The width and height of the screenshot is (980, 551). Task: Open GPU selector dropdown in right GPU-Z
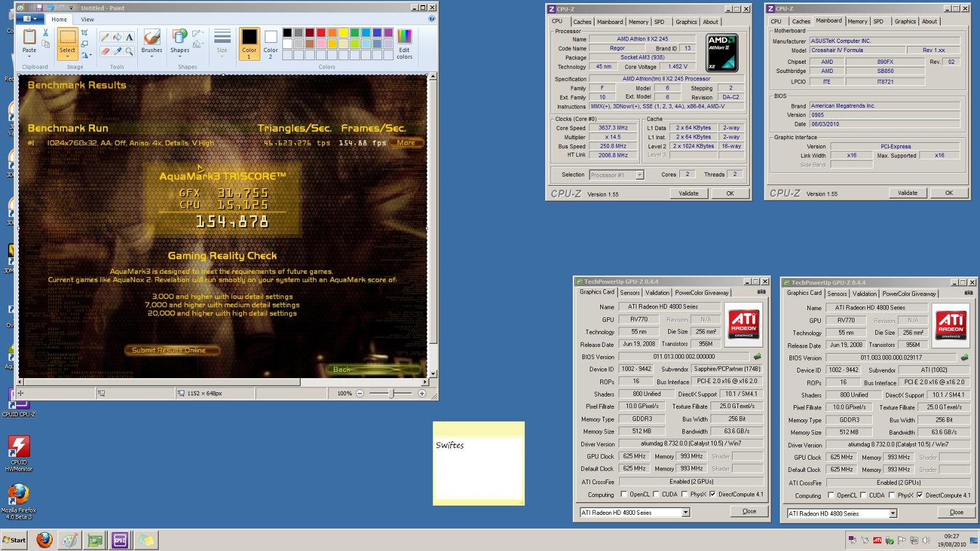(x=893, y=514)
